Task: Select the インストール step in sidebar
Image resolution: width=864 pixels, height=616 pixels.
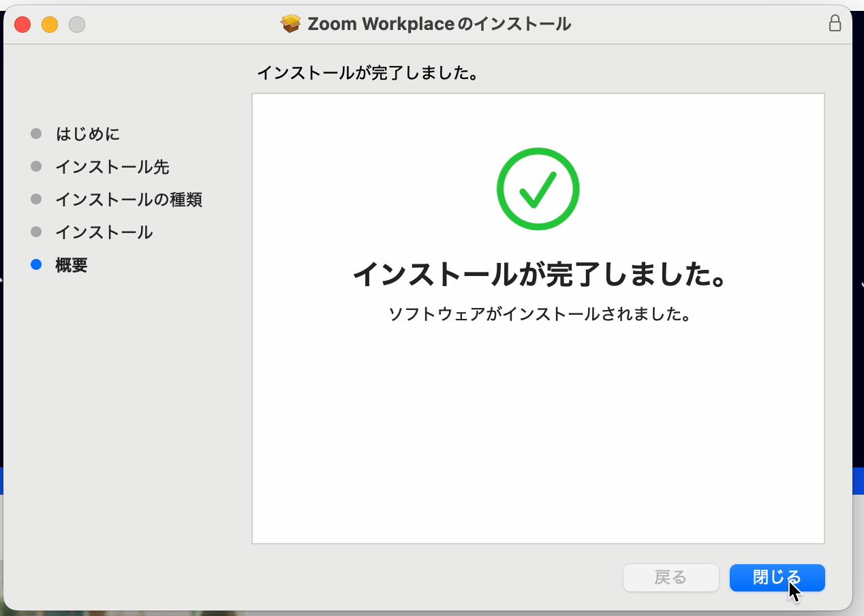Action: [x=104, y=232]
